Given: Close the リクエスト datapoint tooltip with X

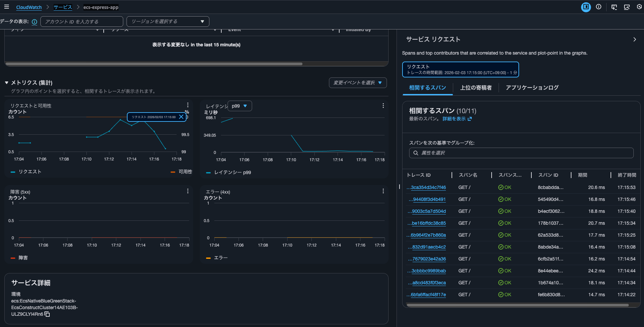Looking at the screenshot, I should [x=181, y=117].
